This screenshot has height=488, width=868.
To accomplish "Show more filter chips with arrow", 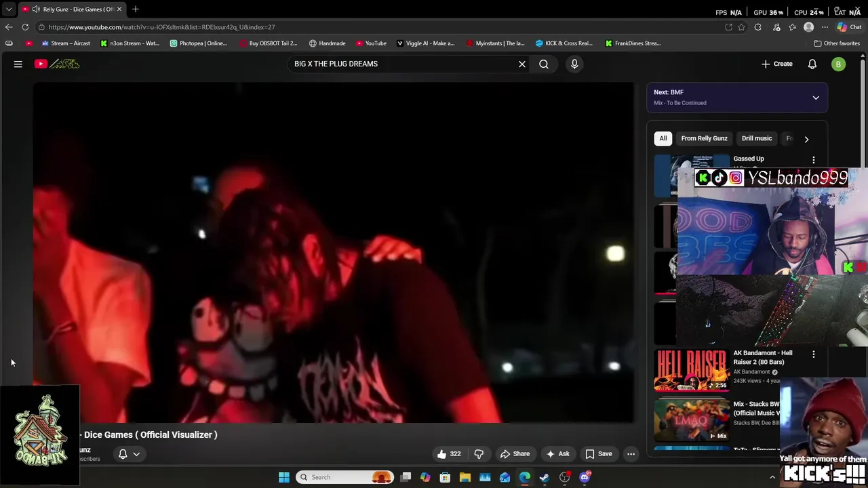I will (x=806, y=139).
